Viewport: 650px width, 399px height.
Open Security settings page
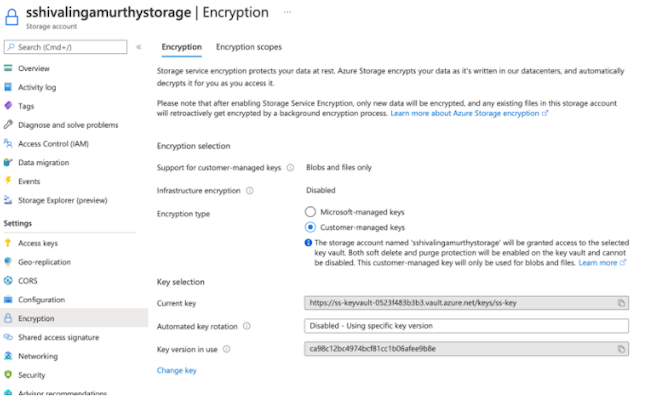(32, 375)
